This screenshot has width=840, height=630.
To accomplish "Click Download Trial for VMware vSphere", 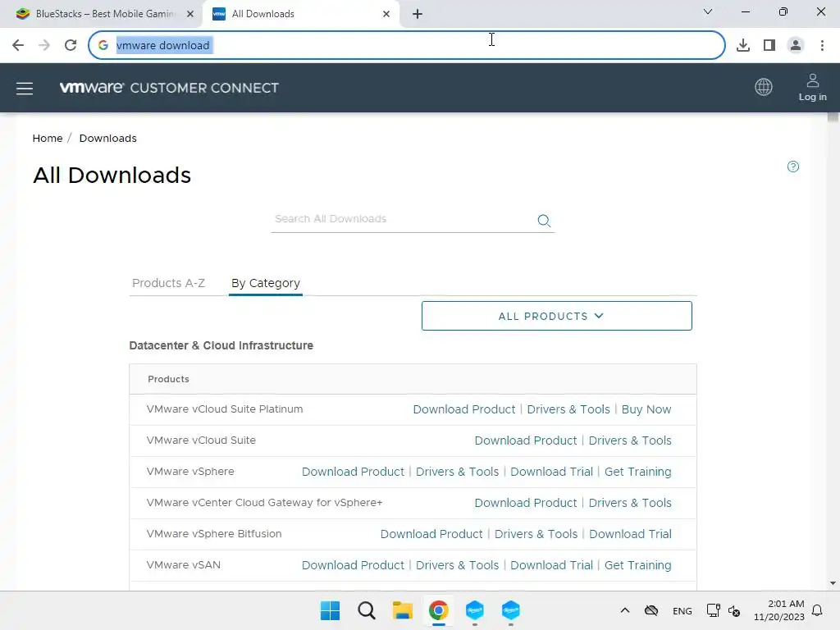I will tap(551, 472).
